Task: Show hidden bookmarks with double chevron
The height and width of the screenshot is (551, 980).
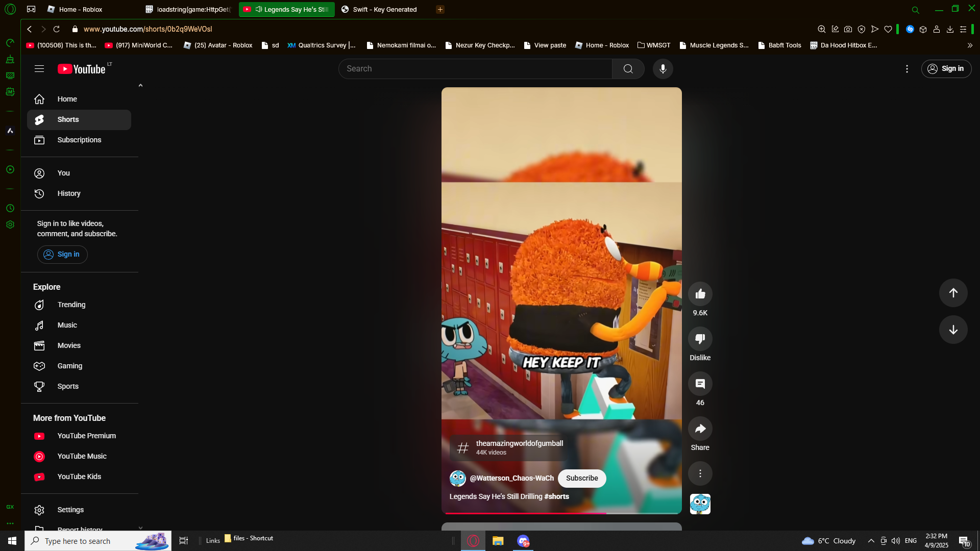Action: coord(970,45)
